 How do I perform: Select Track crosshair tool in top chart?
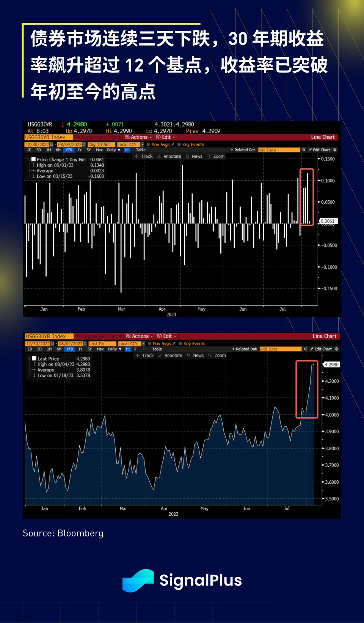pos(144,156)
